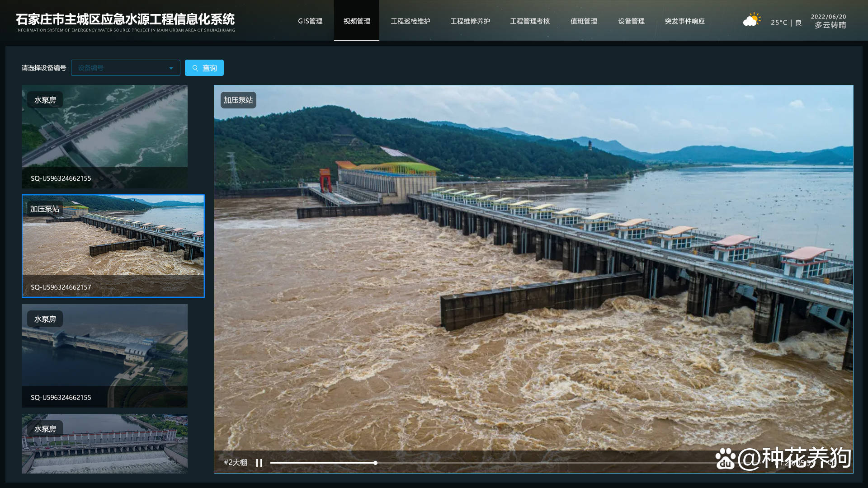Click the 25°C | 良 temperature display
The width and height of the screenshot is (868, 488).
click(x=785, y=22)
